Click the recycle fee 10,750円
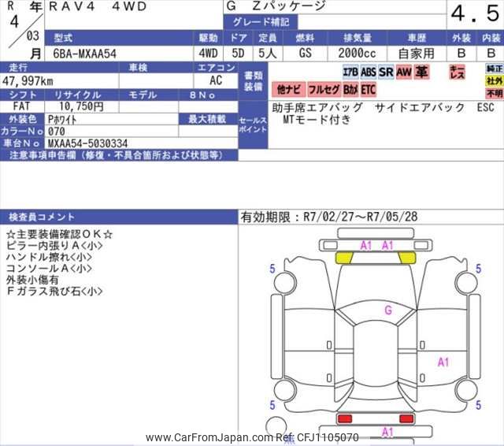 [x=81, y=106]
